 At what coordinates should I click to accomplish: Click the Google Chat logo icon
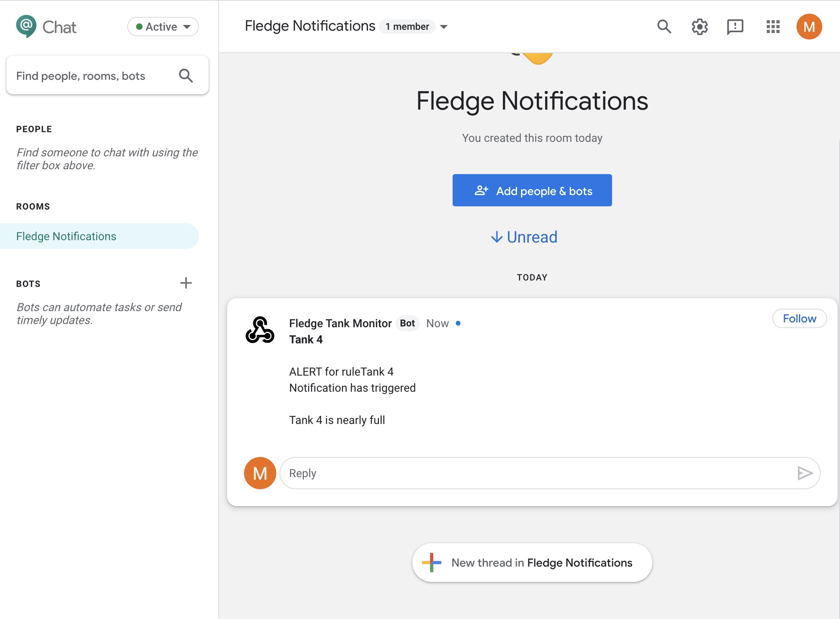click(x=26, y=26)
